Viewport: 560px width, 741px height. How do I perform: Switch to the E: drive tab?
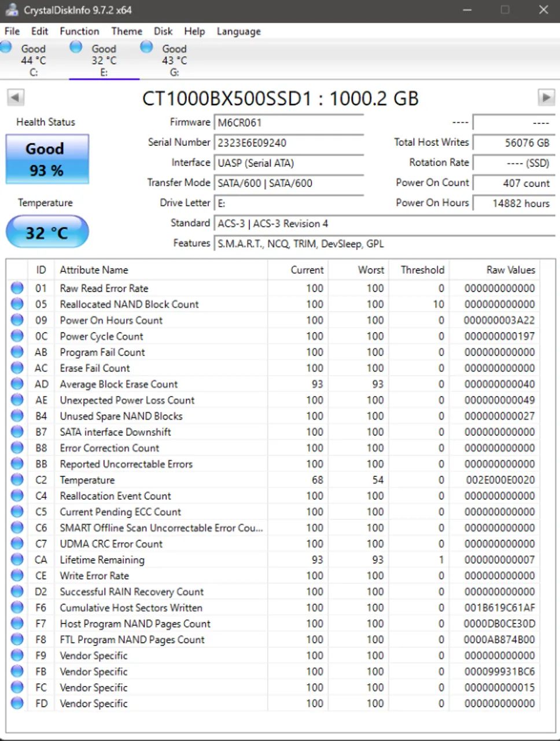pos(104,58)
